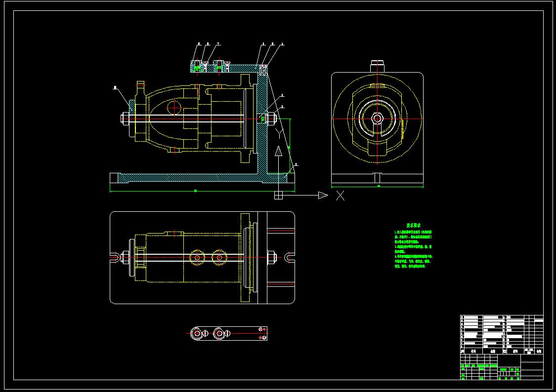The image size is (556, 392).
Task: Select the right hex nut in the top view
Action: click(271, 257)
